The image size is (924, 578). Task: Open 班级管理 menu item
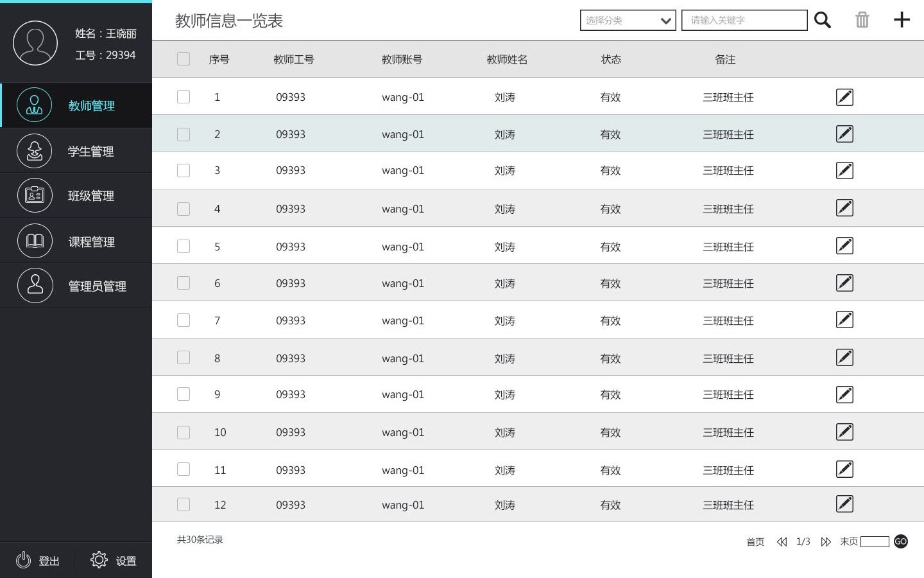[x=76, y=195]
